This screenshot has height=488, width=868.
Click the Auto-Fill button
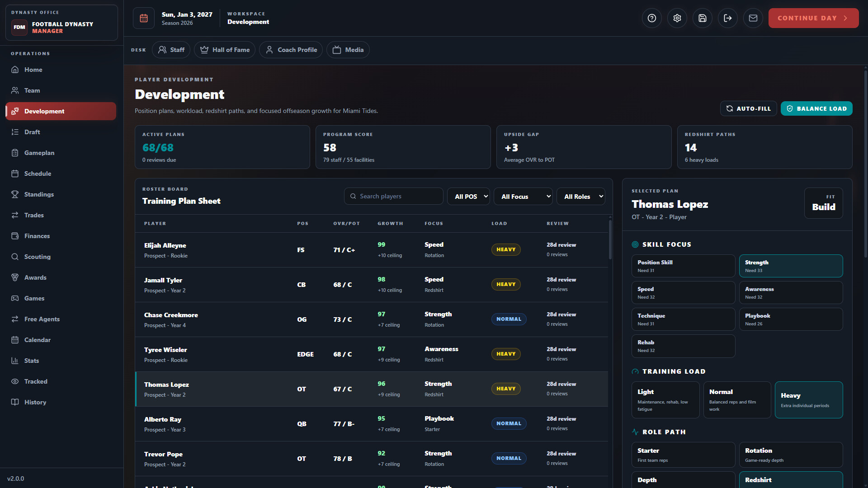coord(748,108)
